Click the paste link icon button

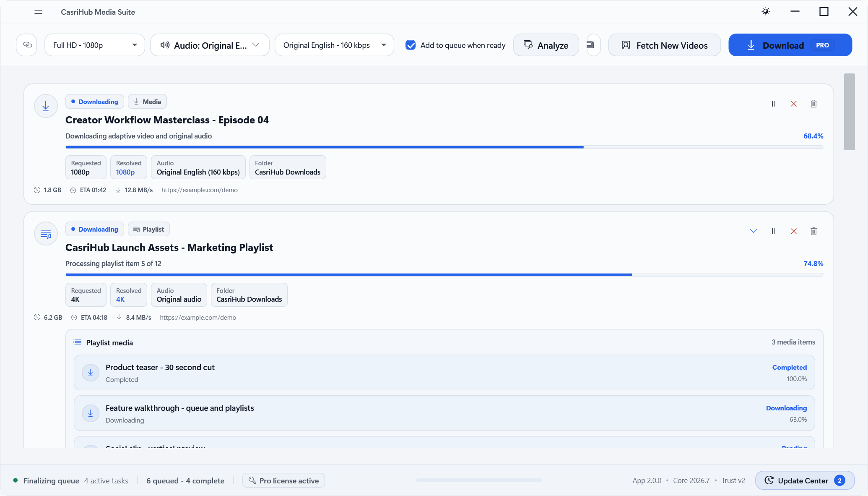[x=27, y=45]
